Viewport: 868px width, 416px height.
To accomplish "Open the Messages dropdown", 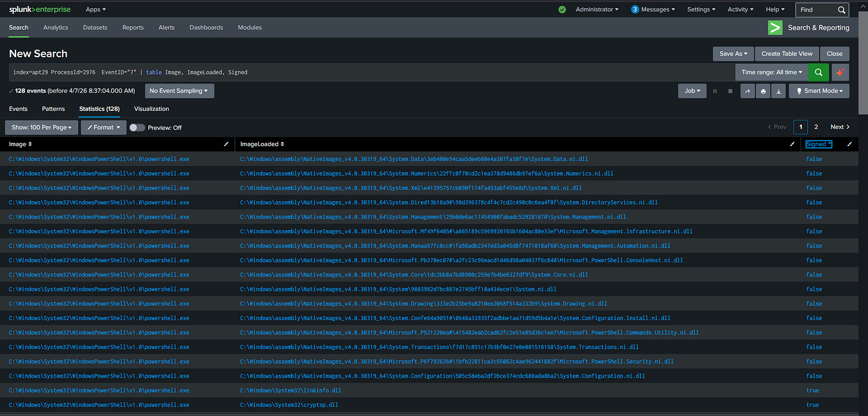I will (x=658, y=10).
